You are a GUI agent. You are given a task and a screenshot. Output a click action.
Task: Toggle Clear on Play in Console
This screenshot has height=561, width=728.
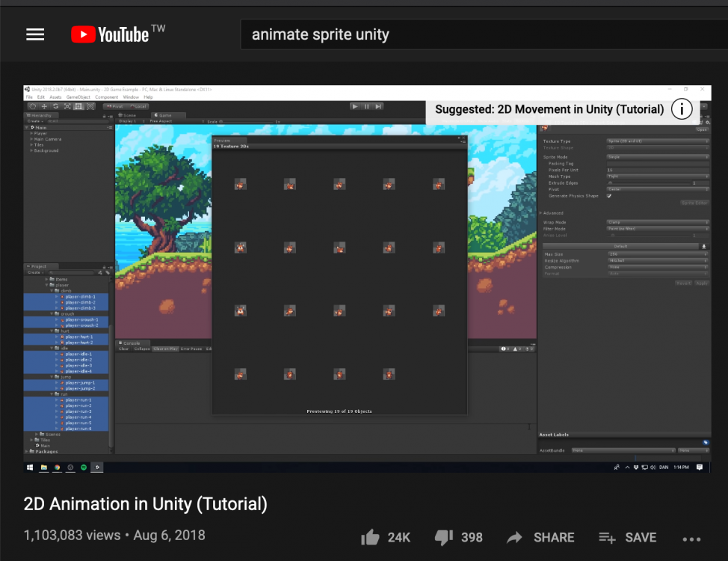pos(166,349)
